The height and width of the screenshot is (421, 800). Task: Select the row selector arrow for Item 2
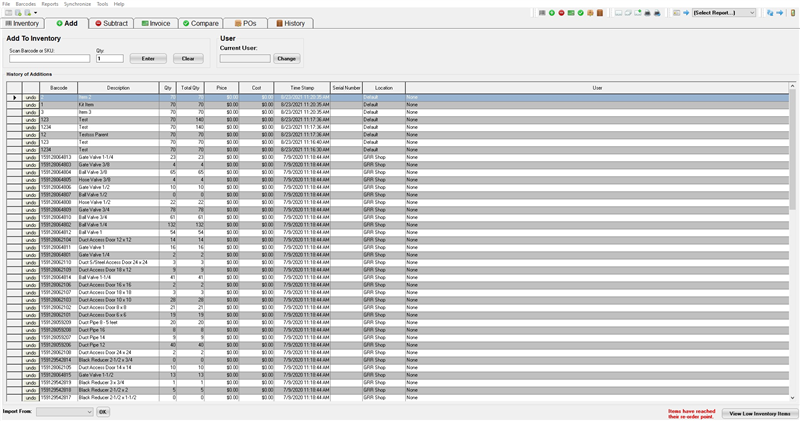coord(14,97)
